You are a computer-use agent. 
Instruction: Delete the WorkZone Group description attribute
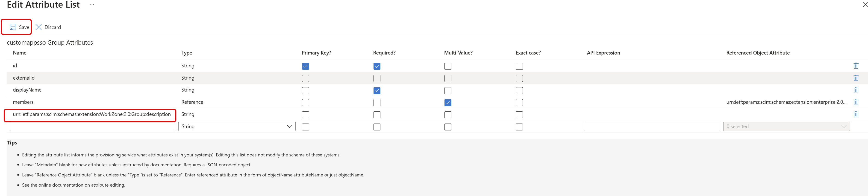click(856, 114)
